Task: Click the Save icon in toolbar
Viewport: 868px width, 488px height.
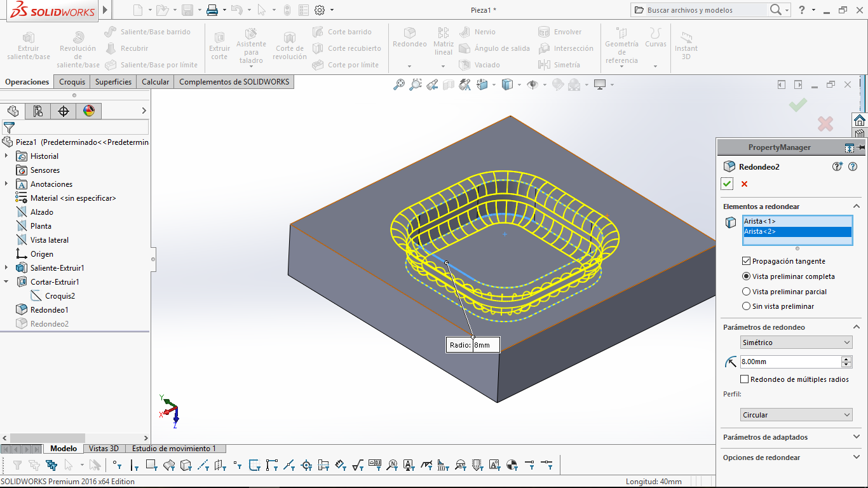Action: point(187,10)
